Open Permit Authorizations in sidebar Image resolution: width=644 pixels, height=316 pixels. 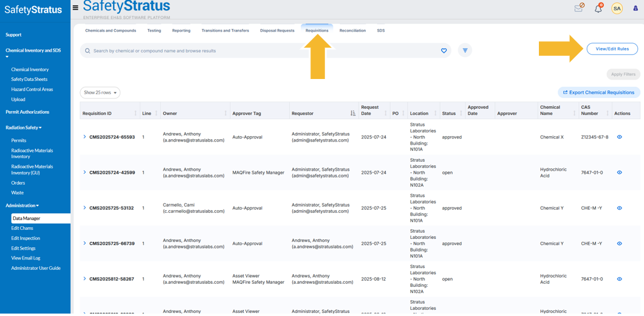tap(27, 112)
